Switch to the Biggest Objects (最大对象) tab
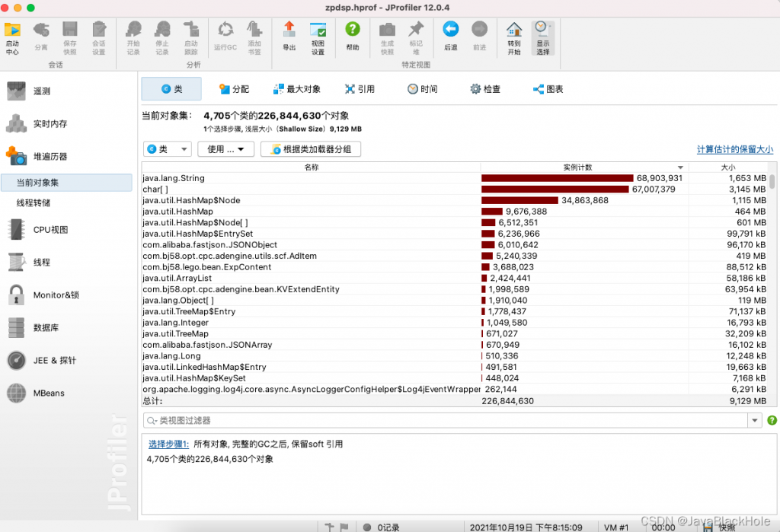This screenshot has width=780, height=532. 297,89
